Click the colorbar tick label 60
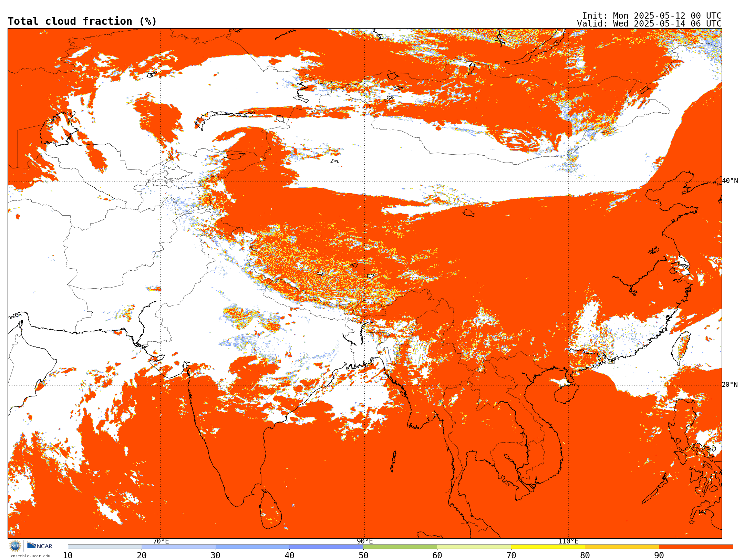Screen dimensions: 744x560 click(x=437, y=556)
